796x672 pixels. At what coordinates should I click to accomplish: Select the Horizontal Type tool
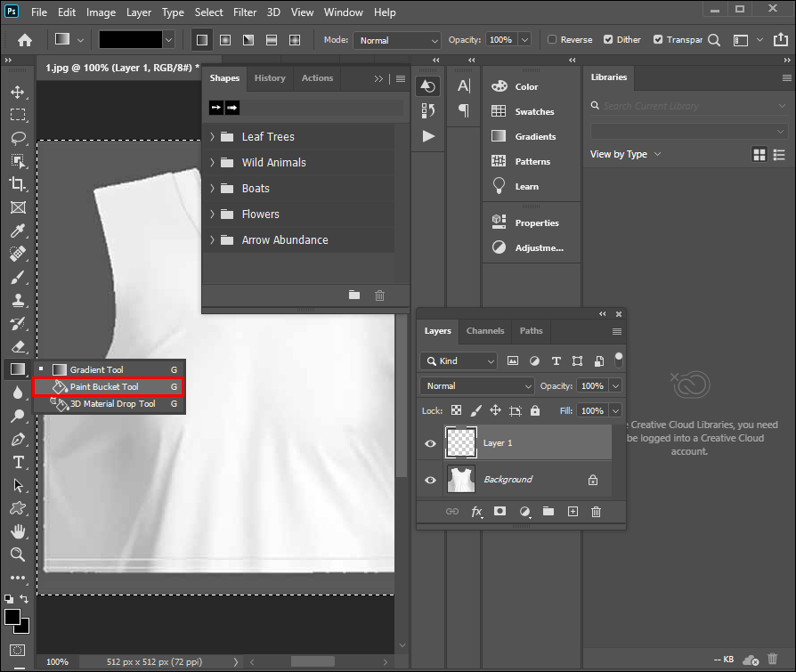(x=18, y=462)
